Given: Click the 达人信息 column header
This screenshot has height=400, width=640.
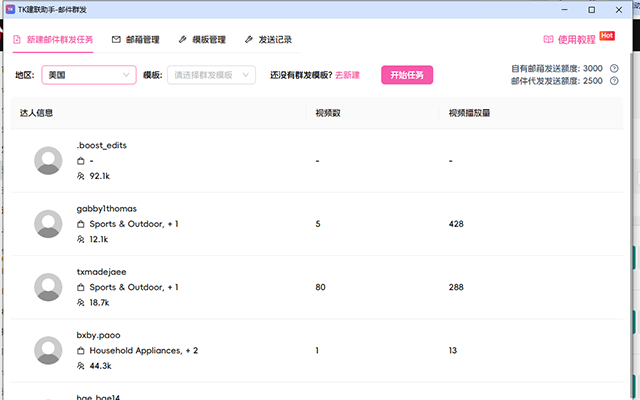Looking at the screenshot, I should tap(36, 113).
